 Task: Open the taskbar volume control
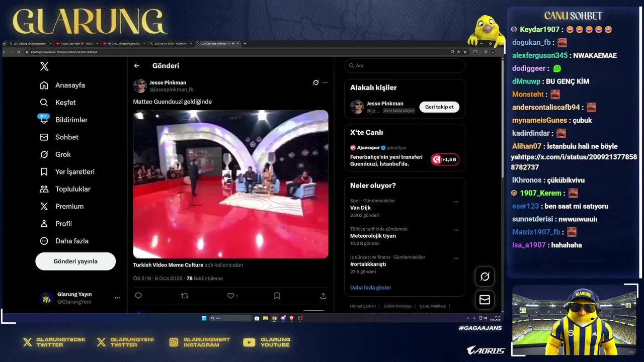tap(486, 318)
